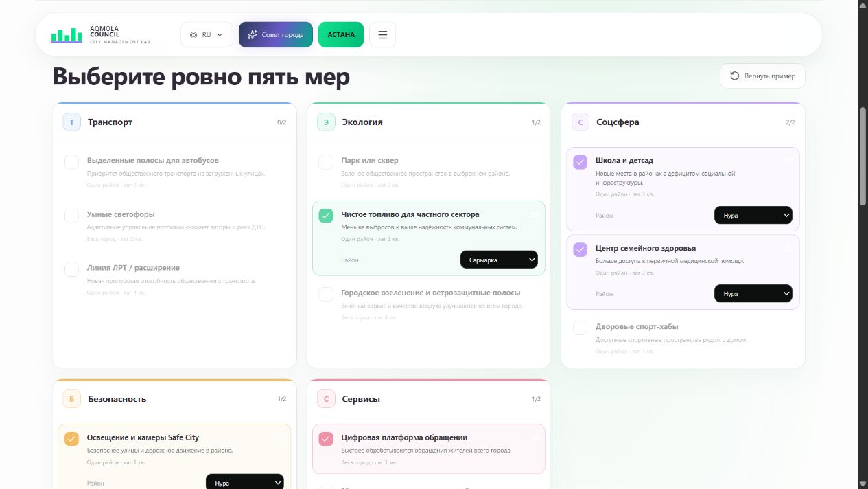Click the Экология 1/2 counter
Viewport: 868px width, 489px height.
pos(536,122)
